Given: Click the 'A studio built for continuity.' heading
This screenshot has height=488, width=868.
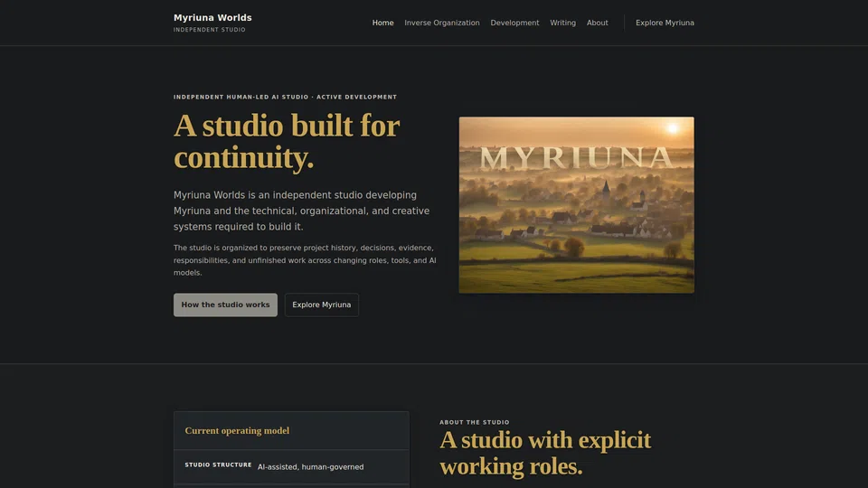Looking at the screenshot, I should [287, 142].
